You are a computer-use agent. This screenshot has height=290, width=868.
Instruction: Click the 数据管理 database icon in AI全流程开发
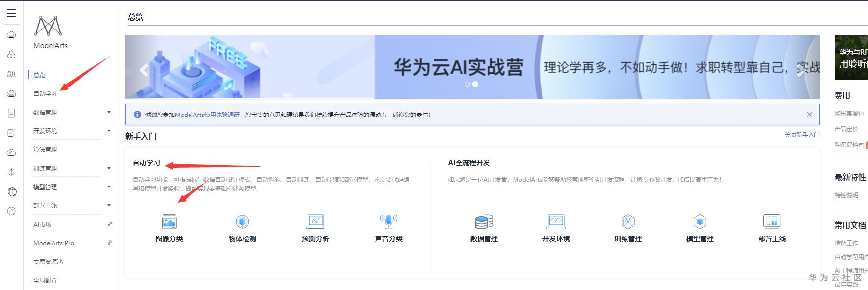[484, 222]
